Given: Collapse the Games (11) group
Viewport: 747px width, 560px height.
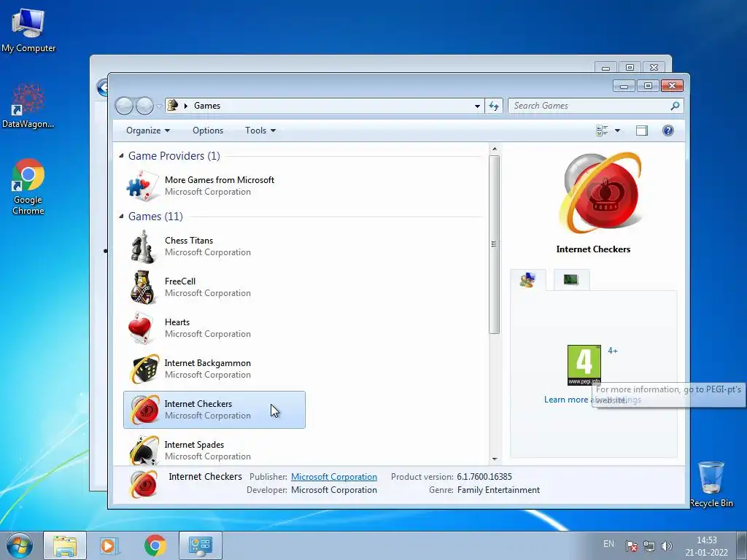Looking at the screenshot, I should [x=121, y=216].
